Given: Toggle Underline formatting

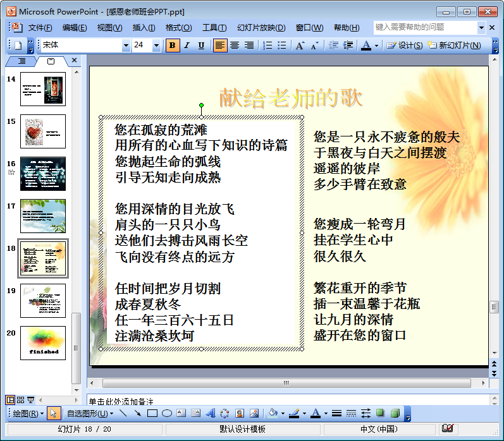Looking at the screenshot, I should pyautogui.click(x=201, y=45).
